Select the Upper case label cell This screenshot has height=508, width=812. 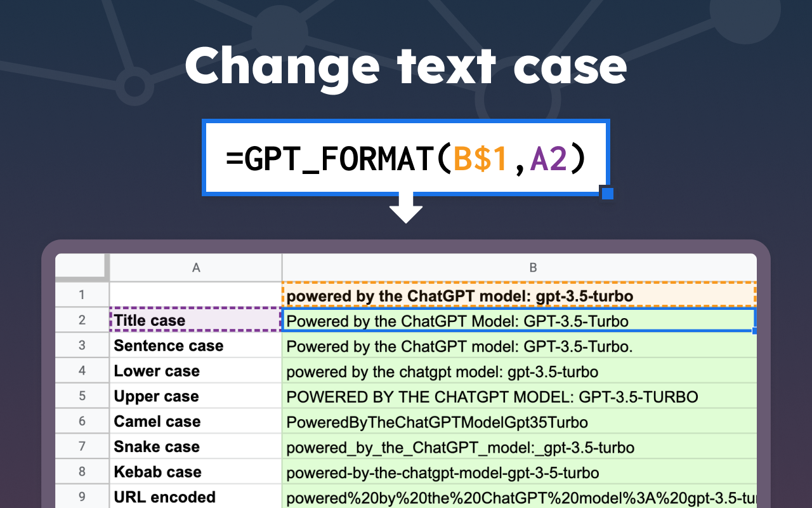pyautogui.click(x=195, y=396)
